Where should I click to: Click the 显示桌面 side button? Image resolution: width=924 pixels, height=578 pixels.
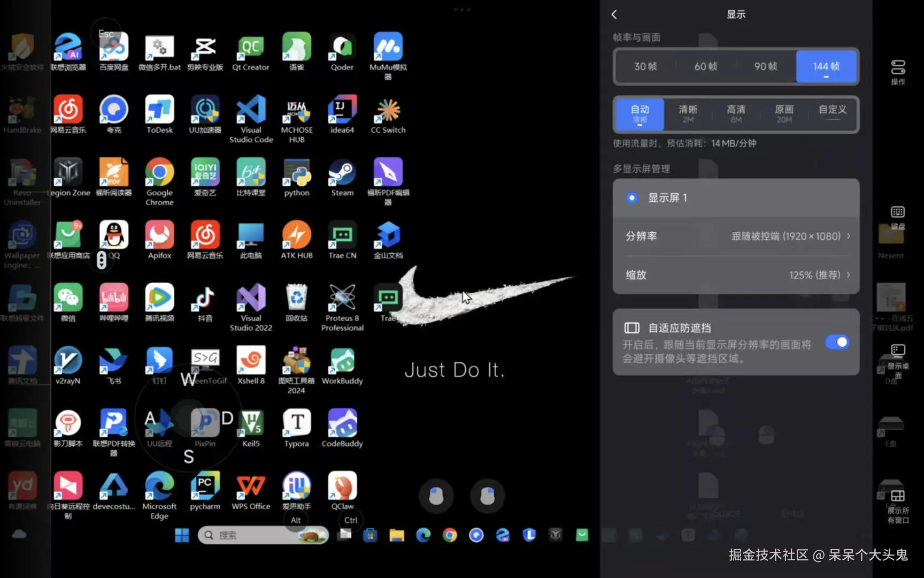click(898, 361)
